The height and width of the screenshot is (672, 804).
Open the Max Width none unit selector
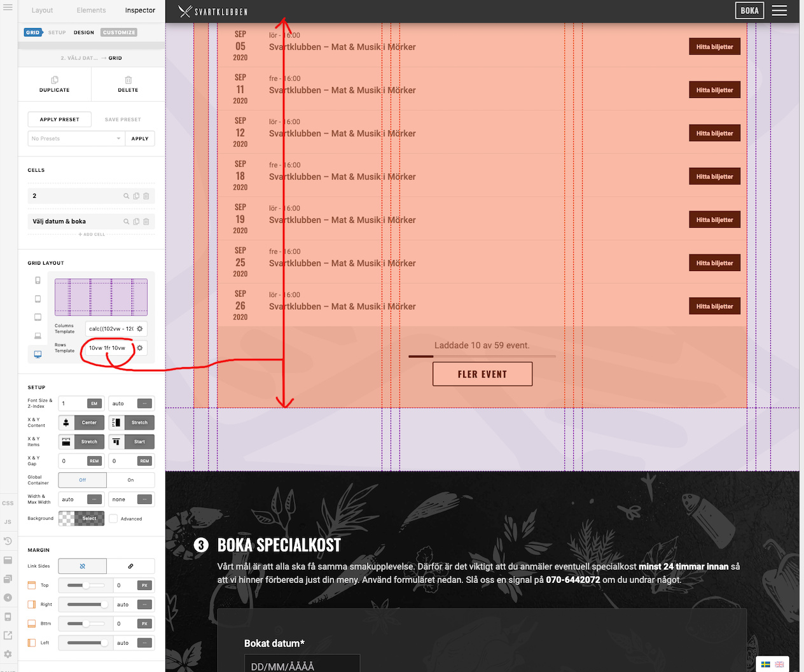coord(145,500)
